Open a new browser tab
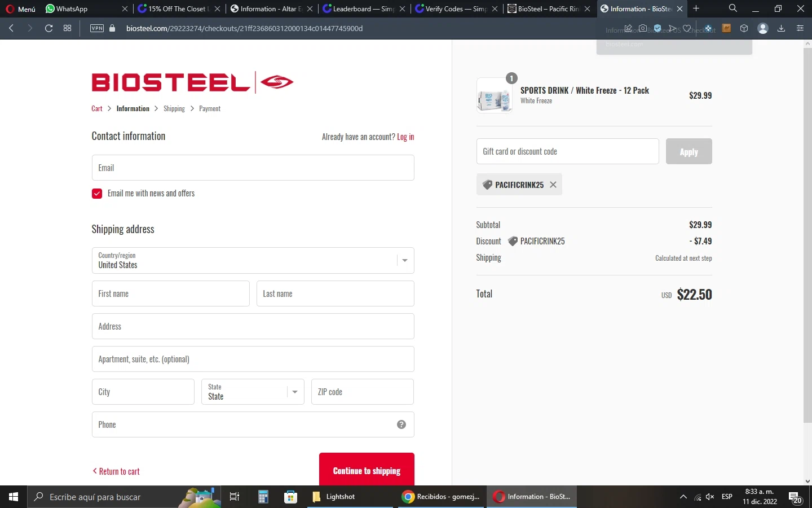 click(x=696, y=8)
